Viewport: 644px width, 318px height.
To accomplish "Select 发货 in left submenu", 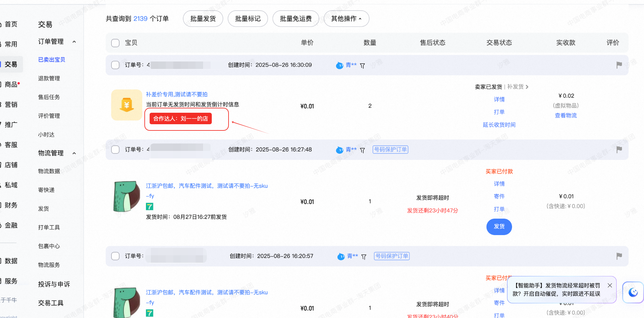I will coord(43,209).
